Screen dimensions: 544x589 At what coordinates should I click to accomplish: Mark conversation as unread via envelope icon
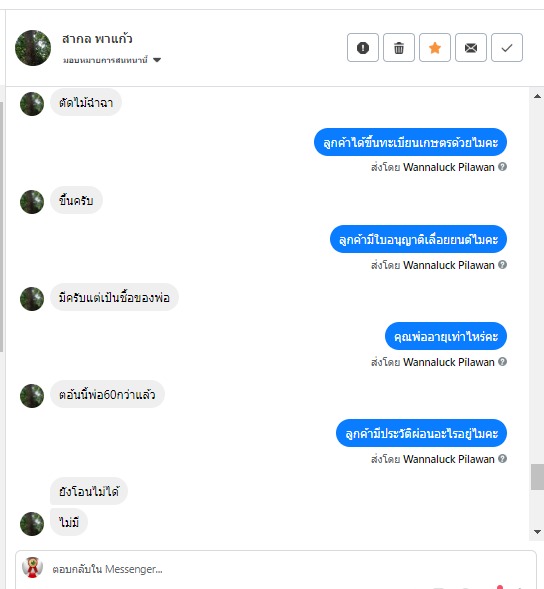click(x=471, y=47)
